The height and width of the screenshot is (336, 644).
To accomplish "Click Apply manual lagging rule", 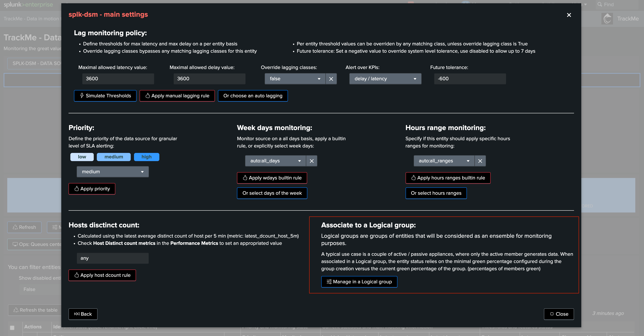I will tap(177, 96).
